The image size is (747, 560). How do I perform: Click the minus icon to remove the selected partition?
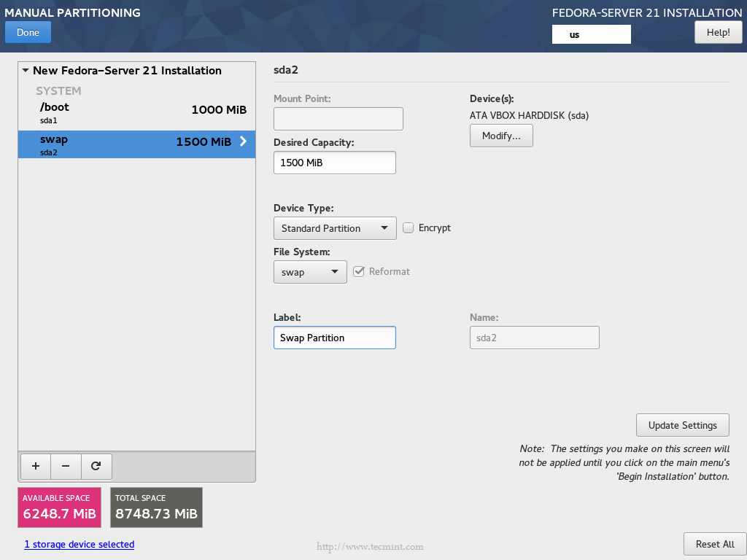(66, 466)
